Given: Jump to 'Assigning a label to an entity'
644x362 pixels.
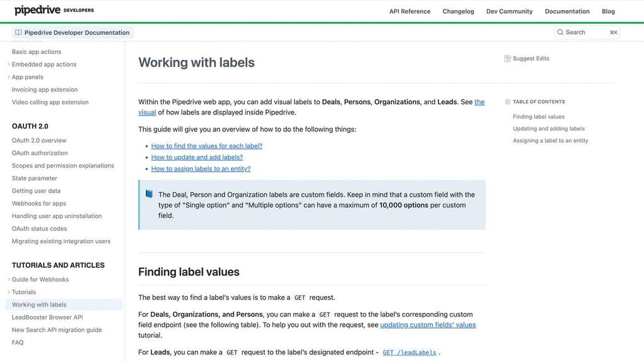Looking at the screenshot, I should [550, 141].
